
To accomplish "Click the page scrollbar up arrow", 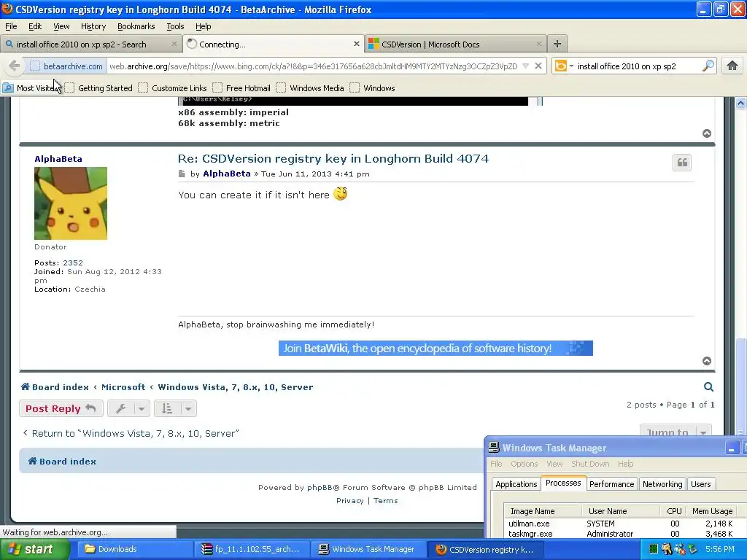I will [740, 102].
